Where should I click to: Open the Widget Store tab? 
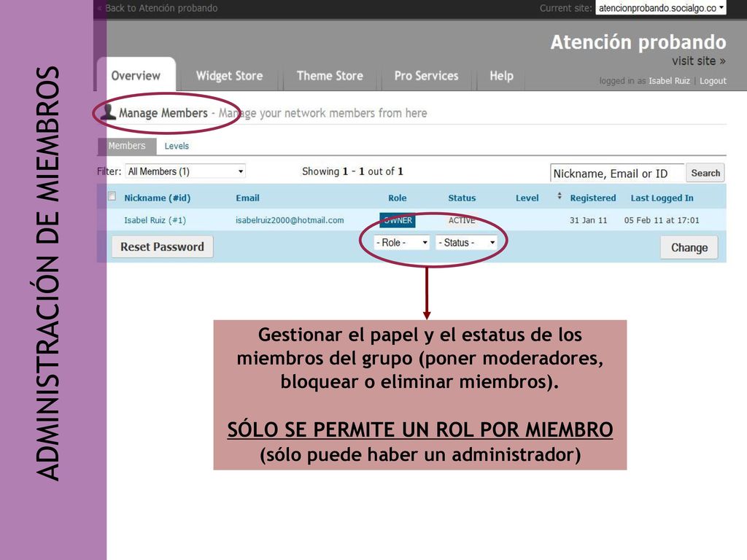click(x=229, y=76)
